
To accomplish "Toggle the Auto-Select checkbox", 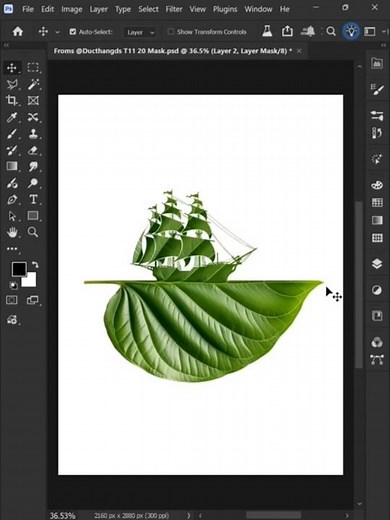I will (x=73, y=32).
